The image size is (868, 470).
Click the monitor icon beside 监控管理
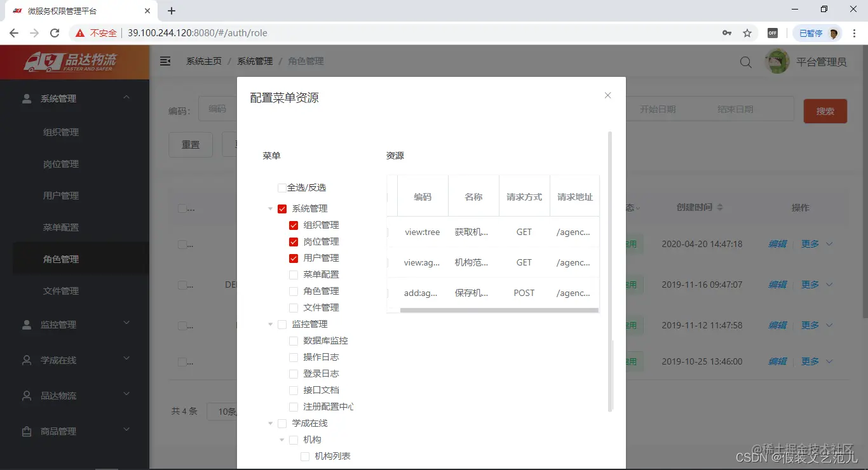[26, 324]
